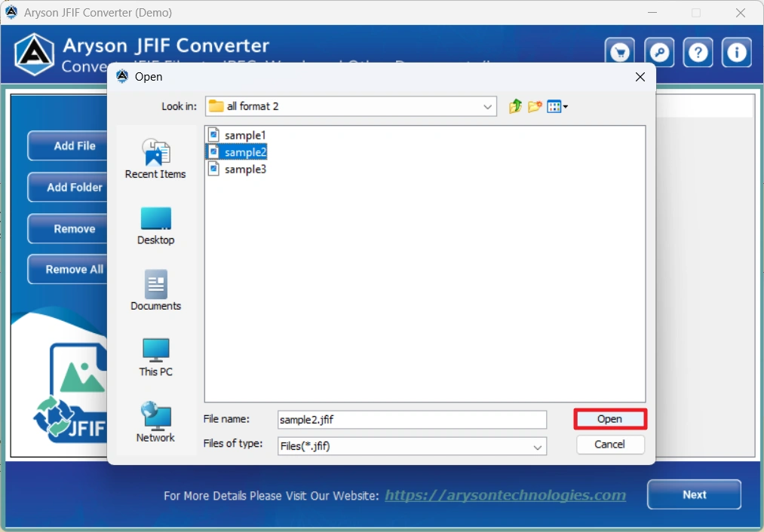Open the key activation icon
764x532 pixels.
pos(659,52)
